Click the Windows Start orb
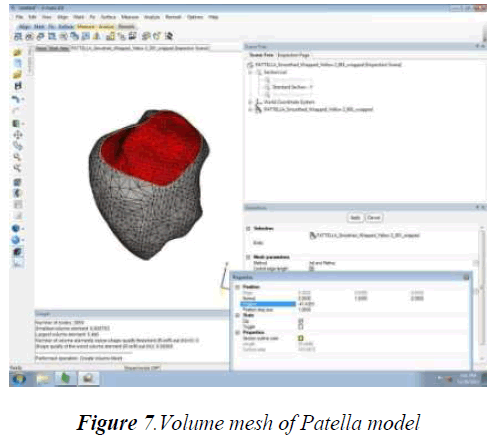The width and height of the screenshot is (492, 438). (19, 378)
